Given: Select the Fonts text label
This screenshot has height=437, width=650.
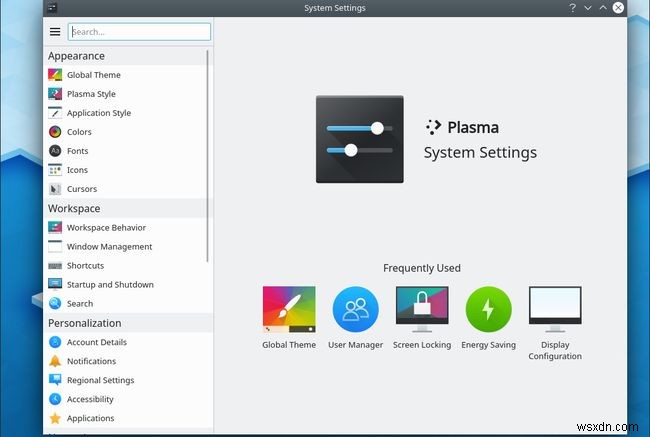Looking at the screenshot, I should click(78, 151).
